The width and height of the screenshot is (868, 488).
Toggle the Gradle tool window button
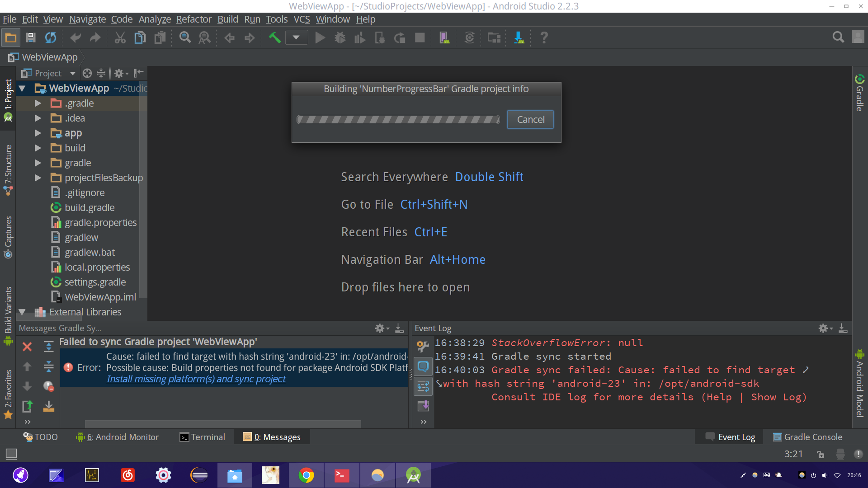pos(859,93)
